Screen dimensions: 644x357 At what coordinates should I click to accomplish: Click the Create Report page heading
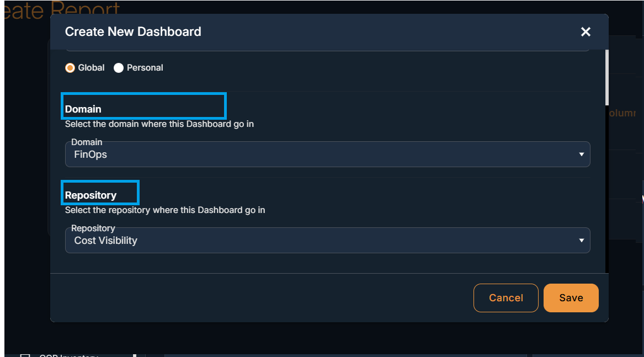62,10
